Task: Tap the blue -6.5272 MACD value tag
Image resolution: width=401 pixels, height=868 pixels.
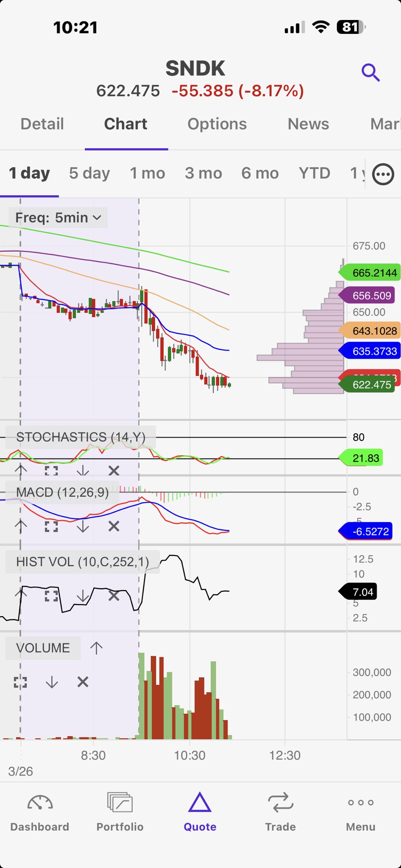Action: 366,531
